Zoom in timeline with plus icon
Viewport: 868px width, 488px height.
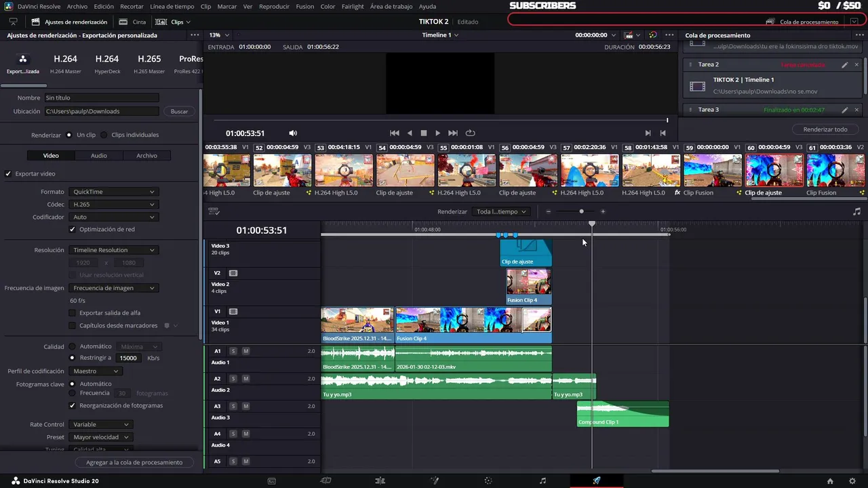tap(603, 211)
